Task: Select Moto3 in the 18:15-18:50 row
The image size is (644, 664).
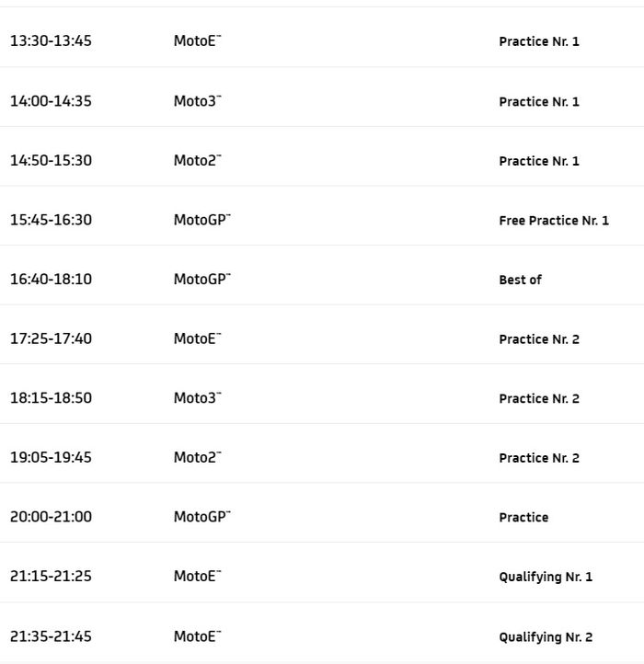Action: coord(197,398)
